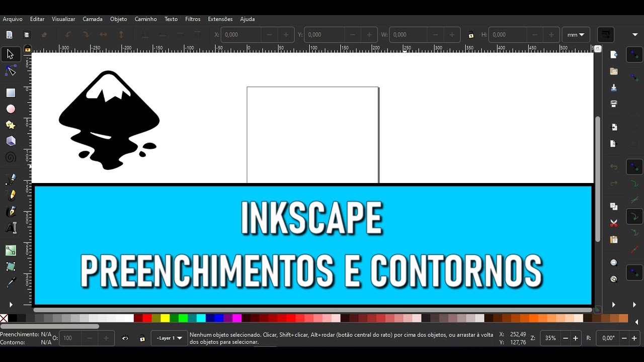Open the Layer 1 selector dropdown
Viewport: 644px width, 362px height.
point(169,338)
